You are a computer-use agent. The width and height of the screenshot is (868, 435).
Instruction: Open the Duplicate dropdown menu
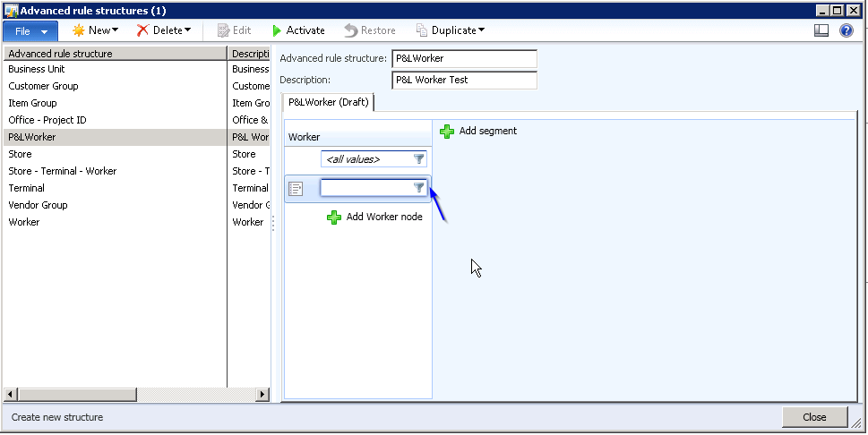[x=451, y=30]
